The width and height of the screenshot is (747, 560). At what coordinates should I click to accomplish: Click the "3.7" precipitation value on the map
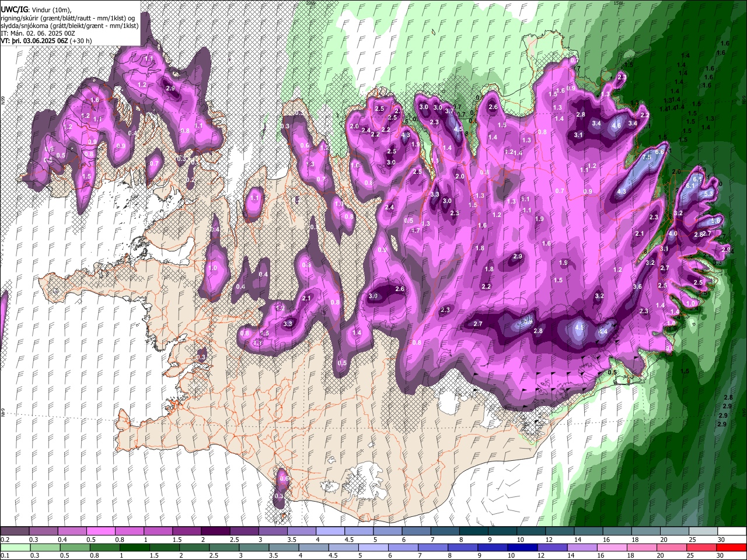coord(449,111)
